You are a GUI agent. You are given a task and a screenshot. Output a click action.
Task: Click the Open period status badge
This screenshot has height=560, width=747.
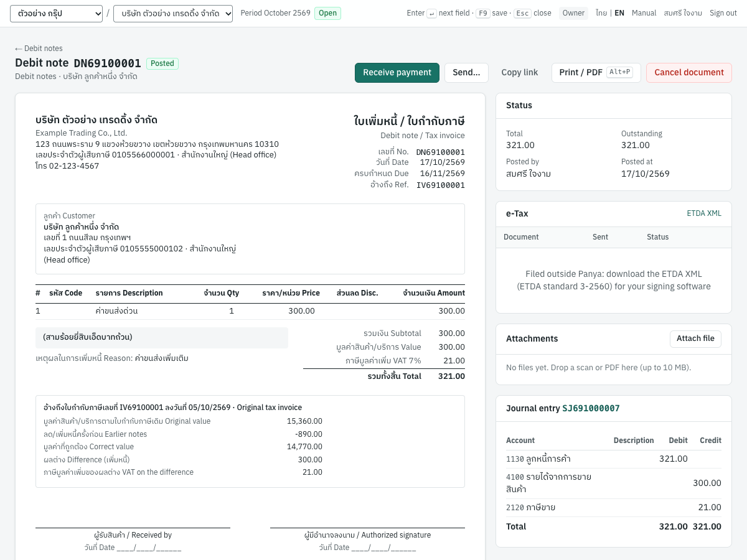click(327, 13)
